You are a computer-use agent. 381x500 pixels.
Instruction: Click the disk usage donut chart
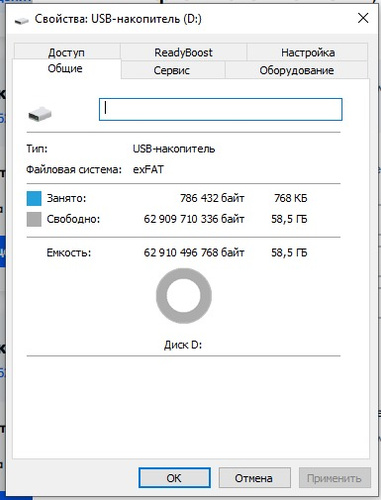(184, 296)
